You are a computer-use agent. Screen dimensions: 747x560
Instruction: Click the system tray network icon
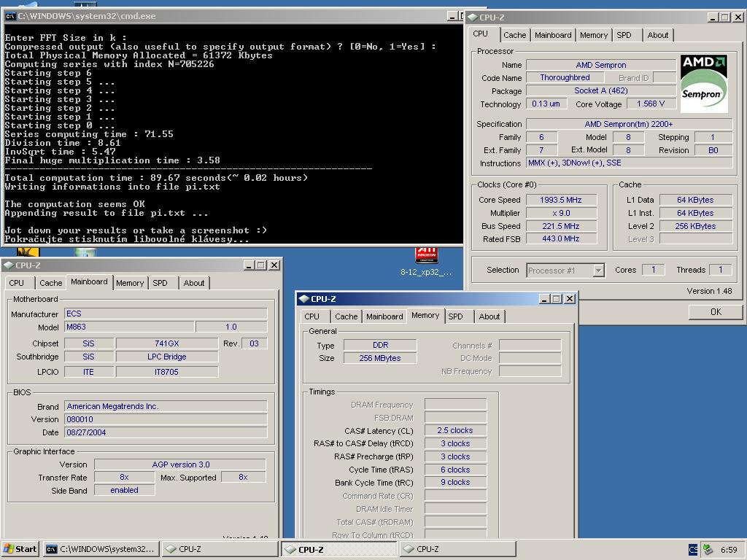(x=708, y=550)
